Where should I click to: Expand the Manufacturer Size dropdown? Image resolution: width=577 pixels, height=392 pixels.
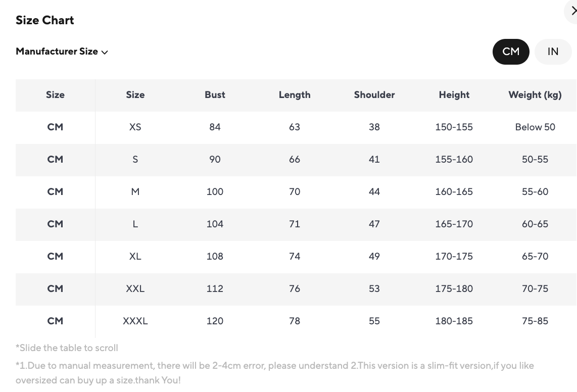click(x=62, y=52)
